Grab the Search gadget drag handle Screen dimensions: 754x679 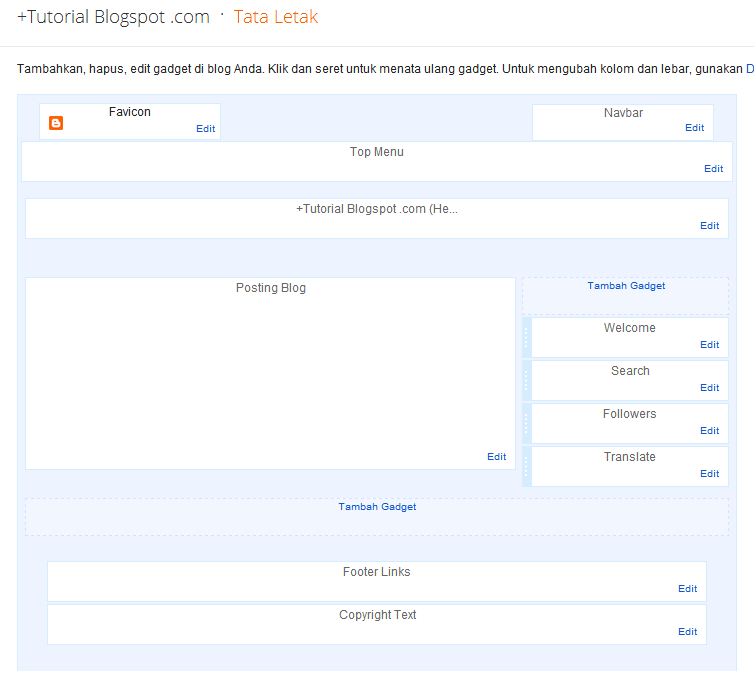tap(527, 380)
